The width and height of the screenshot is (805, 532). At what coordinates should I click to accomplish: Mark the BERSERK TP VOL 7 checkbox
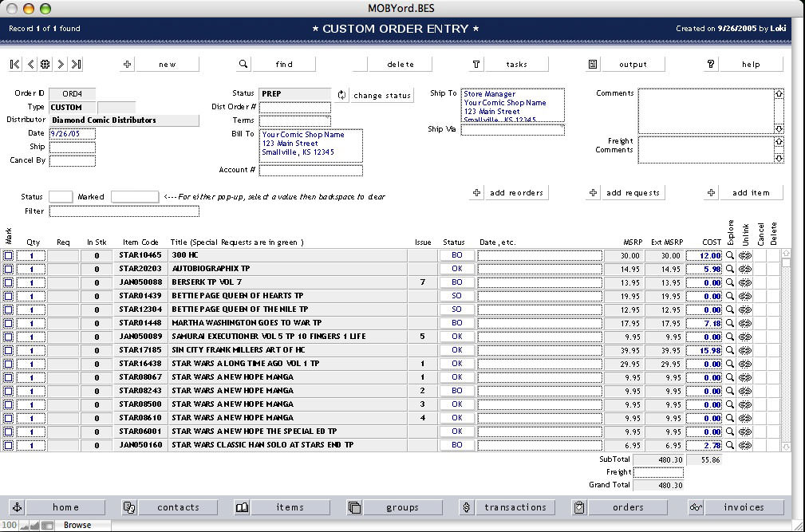pos(8,282)
